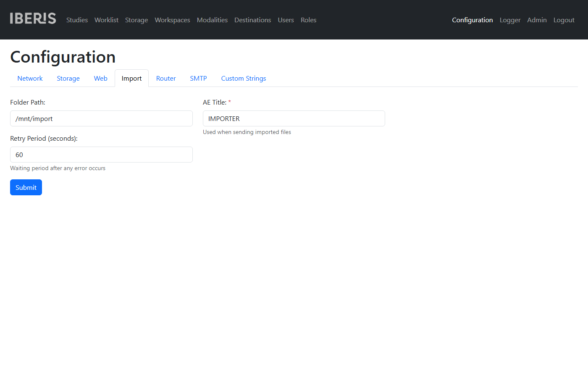Switch to the SMTP tab

(x=198, y=78)
